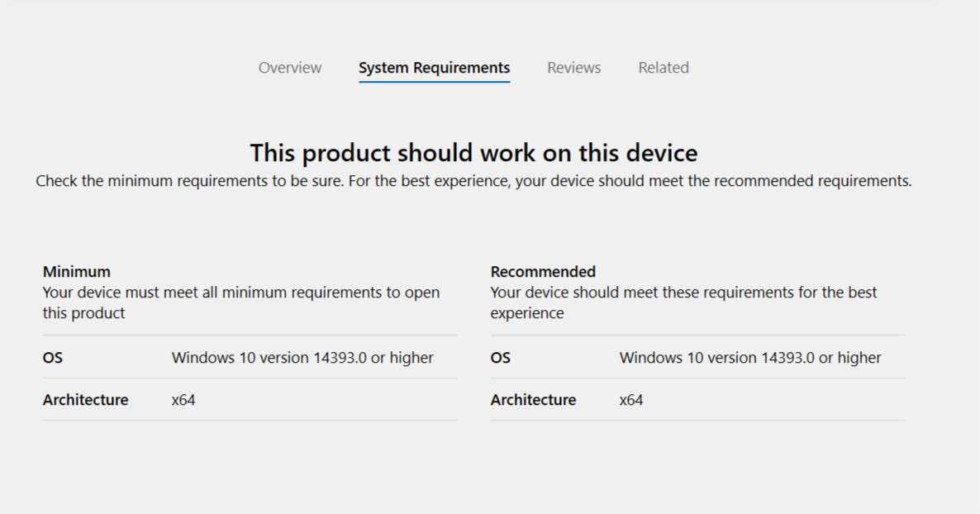
Task: Click 'Your device must meet all minimum requirements' text
Action: pos(241,302)
